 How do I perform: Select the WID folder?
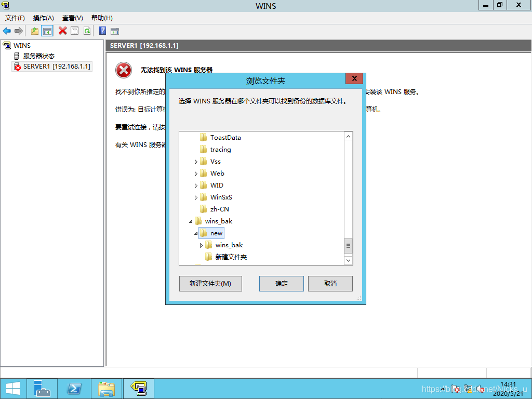pos(217,185)
